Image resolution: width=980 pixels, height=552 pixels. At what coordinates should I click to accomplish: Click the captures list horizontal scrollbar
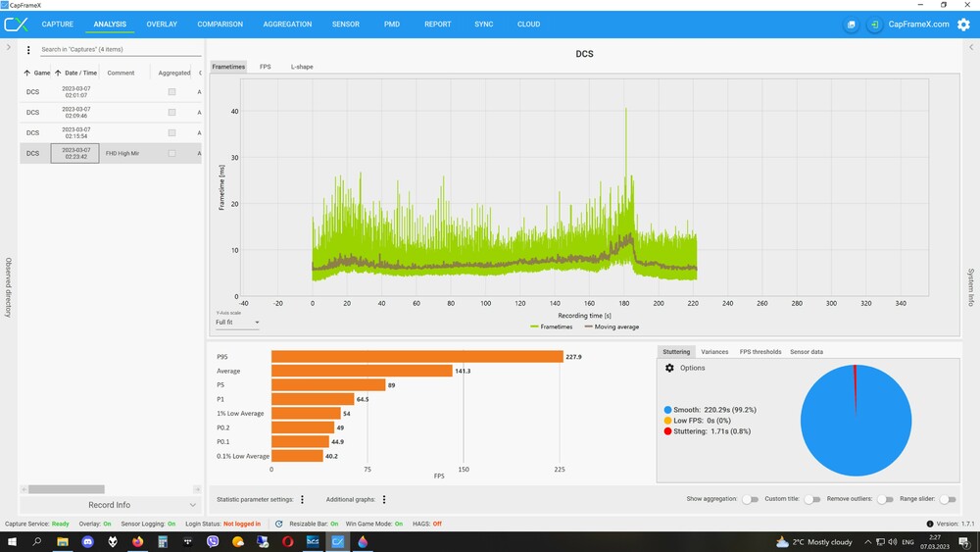coord(67,489)
